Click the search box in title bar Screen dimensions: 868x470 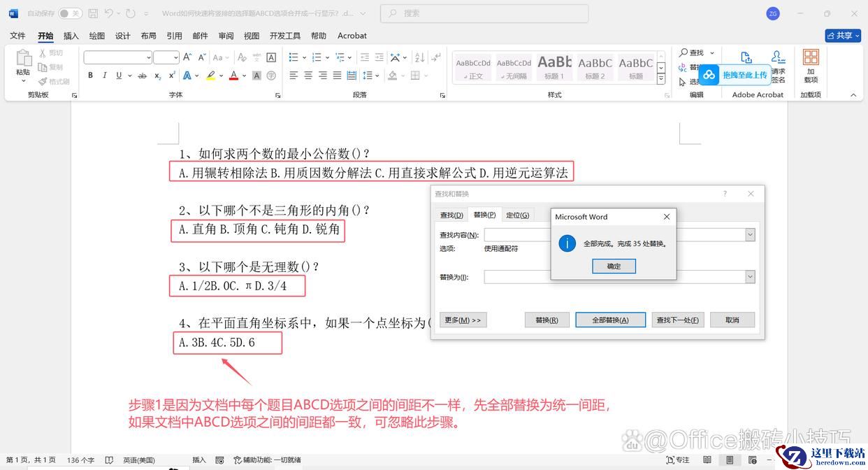[x=484, y=13]
